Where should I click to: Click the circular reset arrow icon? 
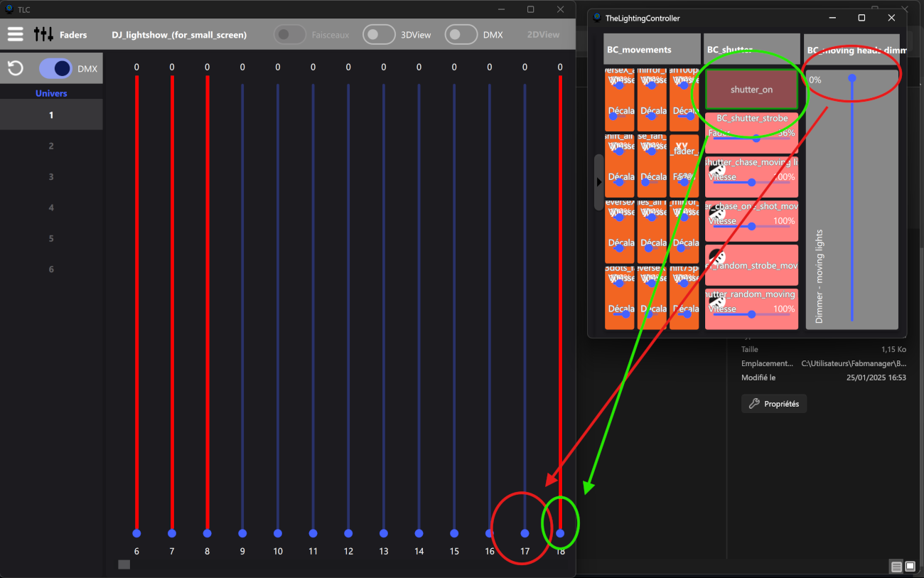15,68
